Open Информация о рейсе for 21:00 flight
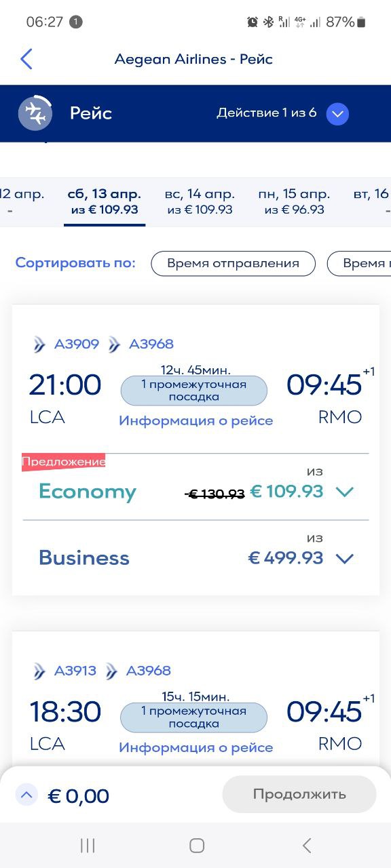391x868 pixels. coord(195,420)
